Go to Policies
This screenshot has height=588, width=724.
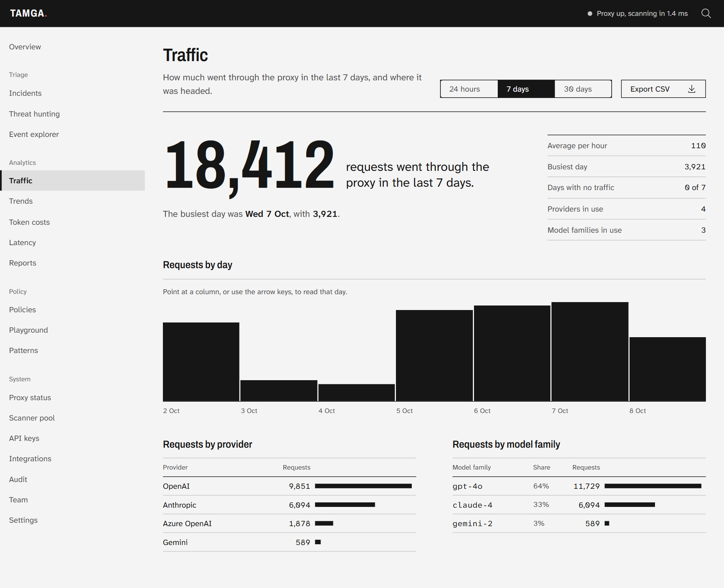[x=72, y=310]
